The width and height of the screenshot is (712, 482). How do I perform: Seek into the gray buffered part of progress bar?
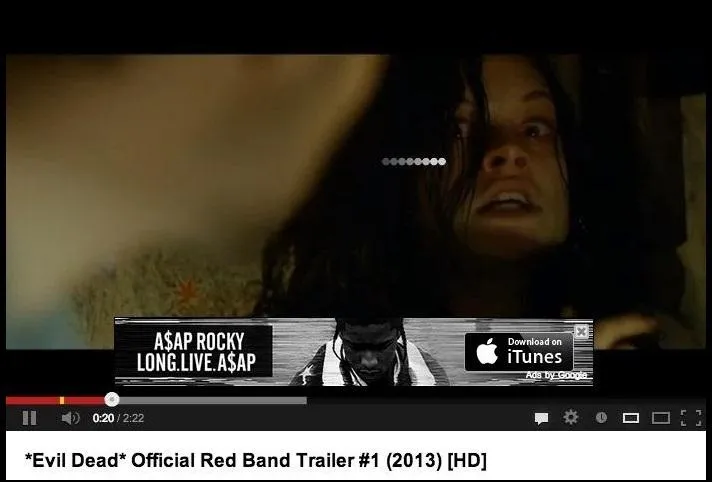(x=213, y=400)
